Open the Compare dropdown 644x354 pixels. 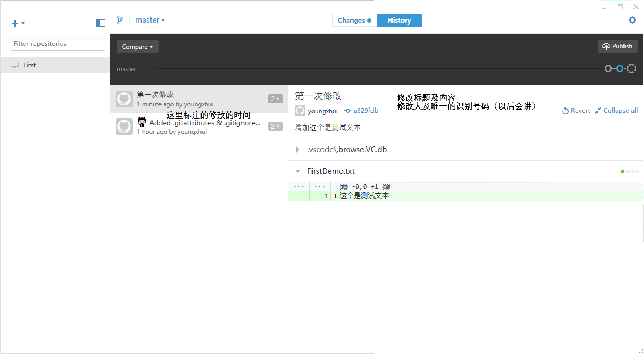click(x=138, y=46)
